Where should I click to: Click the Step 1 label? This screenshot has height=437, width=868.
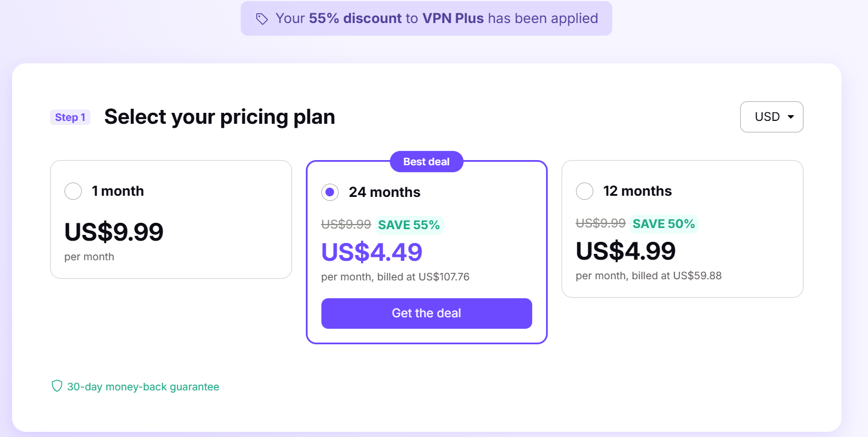(70, 117)
